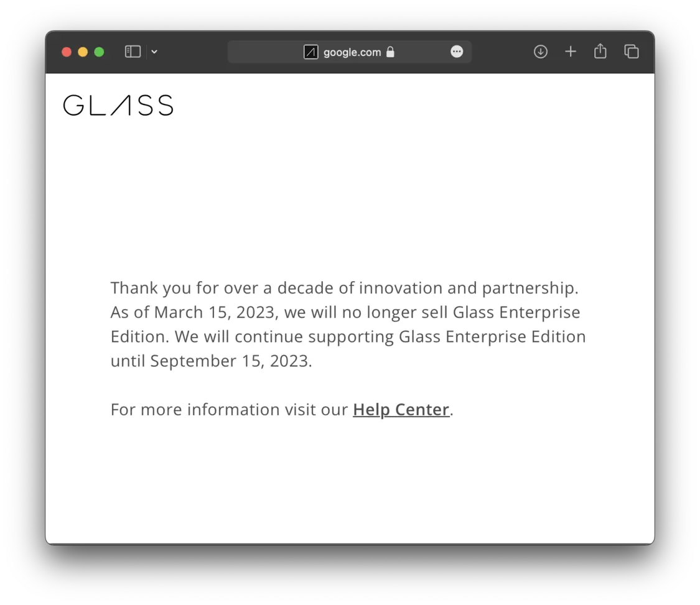Close the Safari window
The height and width of the screenshot is (605, 700).
point(67,52)
